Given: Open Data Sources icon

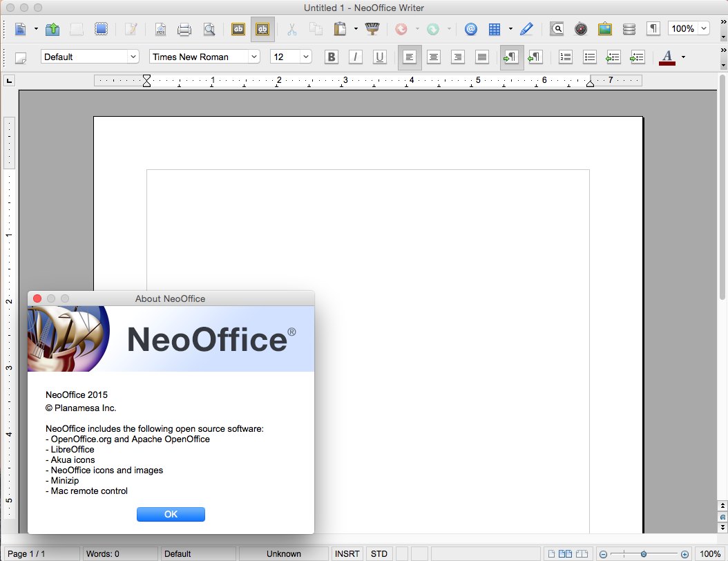Looking at the screenshot, I should pos(629,29).
